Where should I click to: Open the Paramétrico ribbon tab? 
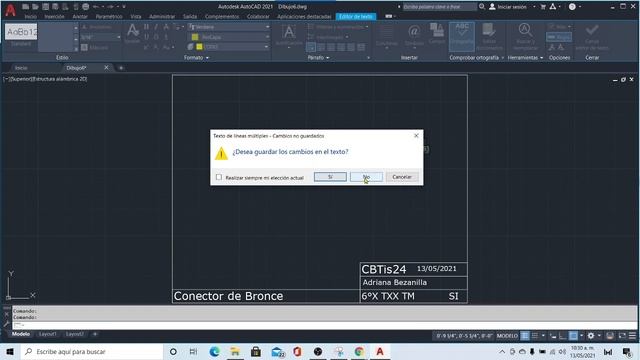coord(109,17)
